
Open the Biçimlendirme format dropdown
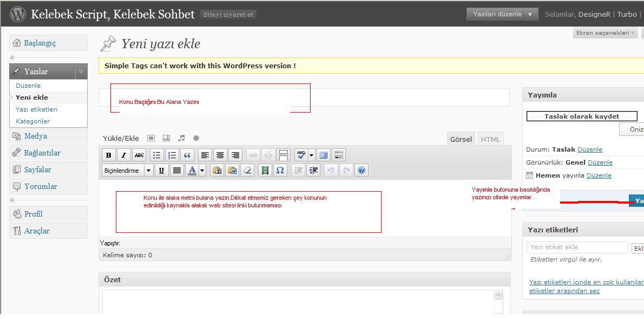pos(127,170)
